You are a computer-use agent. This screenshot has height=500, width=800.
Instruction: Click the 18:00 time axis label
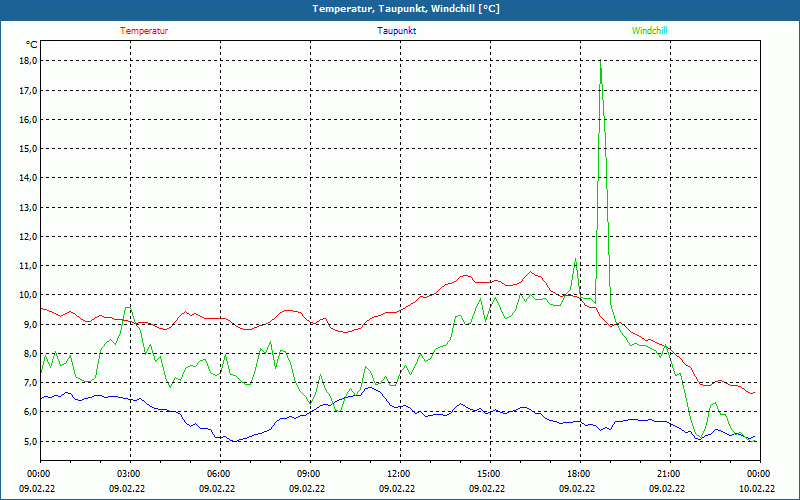(580, 474)
